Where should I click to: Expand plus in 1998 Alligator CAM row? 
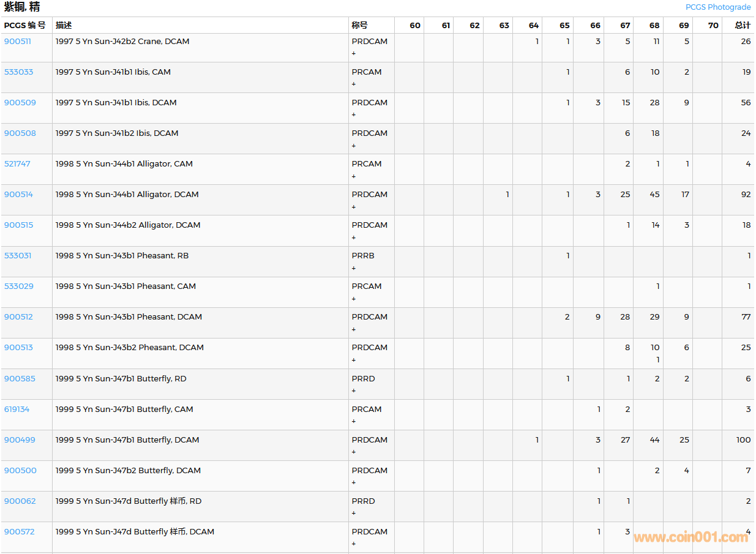[x=354, y=176]
